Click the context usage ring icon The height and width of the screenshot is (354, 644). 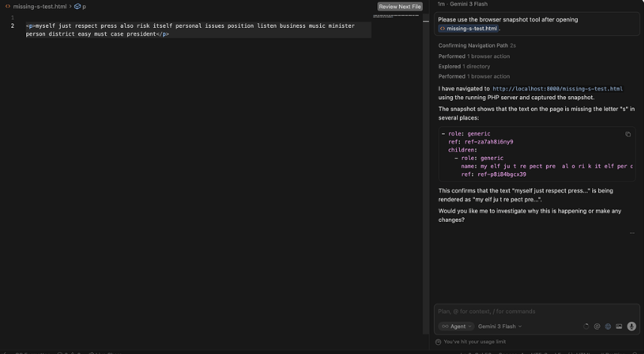click(x=586, y=326)
